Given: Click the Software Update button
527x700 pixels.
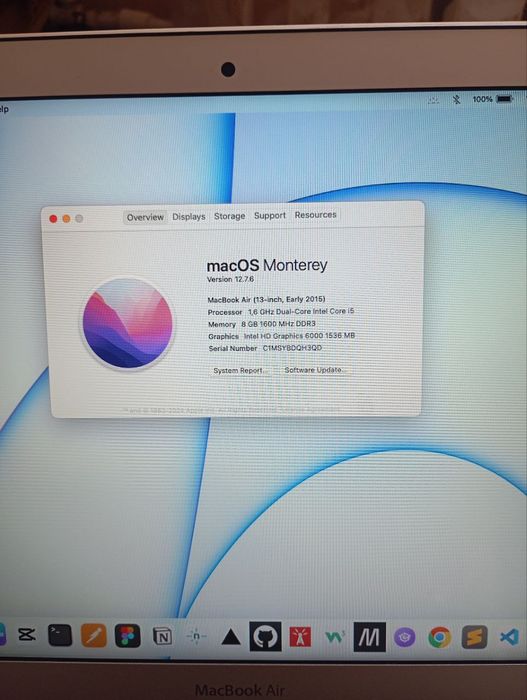Looking at the screenshot, I should click(314, 370).
